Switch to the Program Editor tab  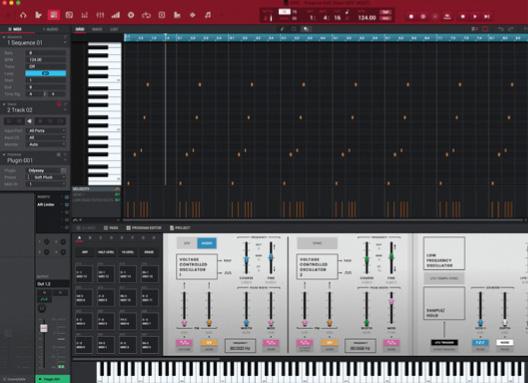pyautogui.click(x=144, y=228)
